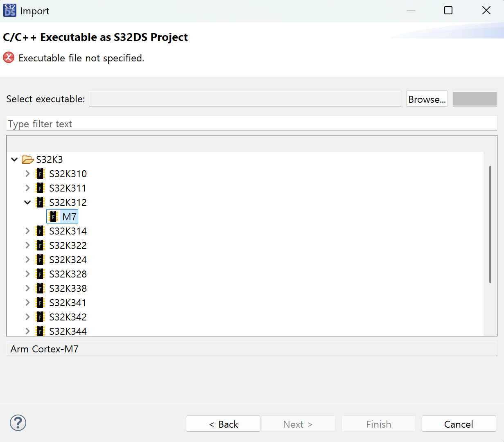Select the S32K310 label

click(x=68, y=174)
